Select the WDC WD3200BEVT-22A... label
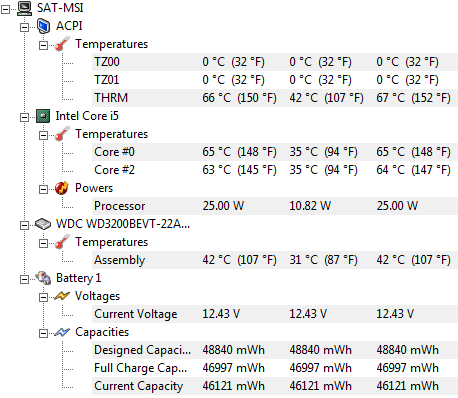This screenshot has width=458, height=398. [123, 224]
